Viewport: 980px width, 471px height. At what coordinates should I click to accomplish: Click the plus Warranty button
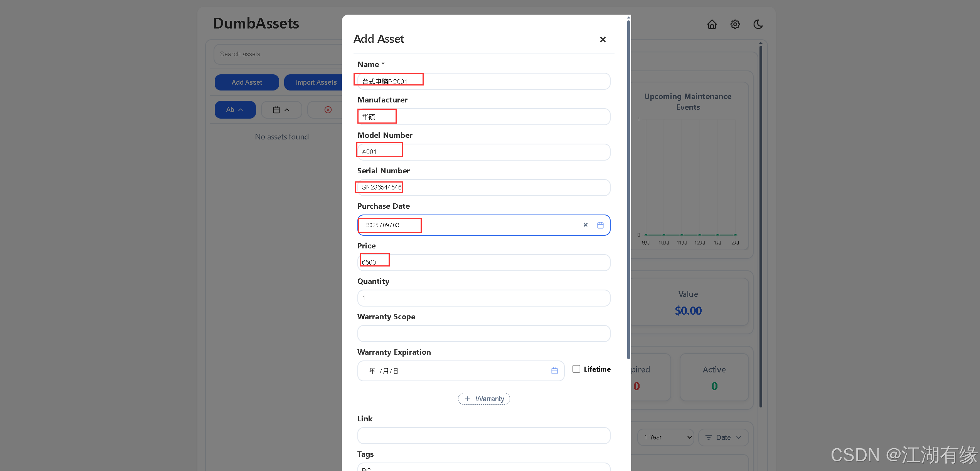(484, 399)
